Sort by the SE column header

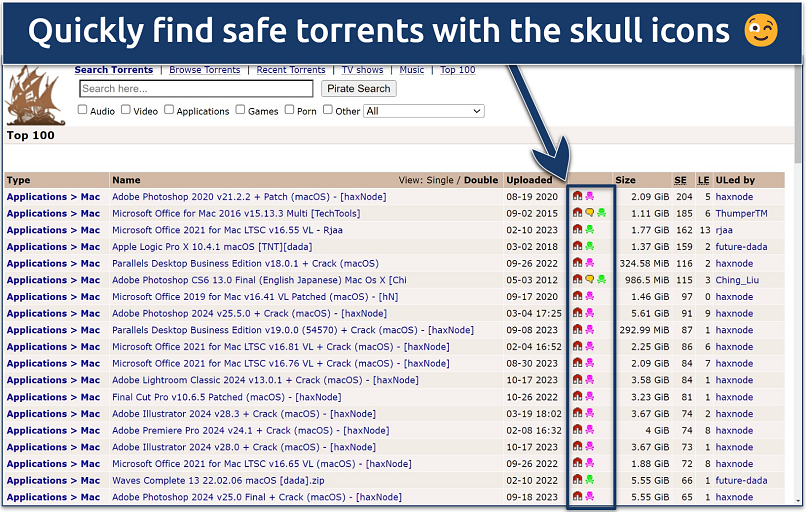tap(680, 180)
